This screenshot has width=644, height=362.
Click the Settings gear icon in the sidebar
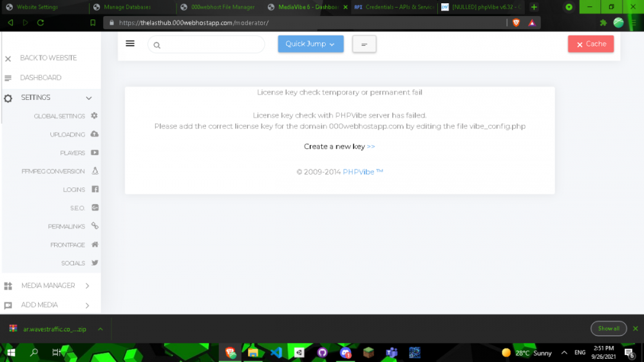coord(8,98)
